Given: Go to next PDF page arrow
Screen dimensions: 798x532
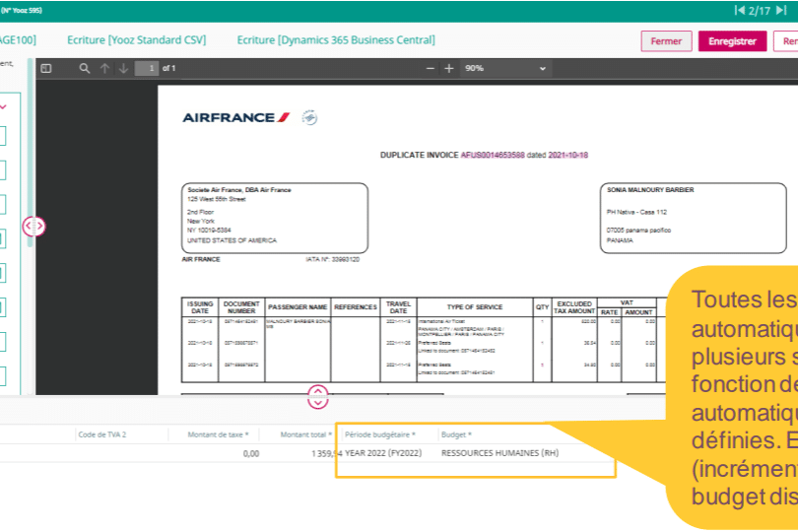Looking at the screenshot, I should coord(123,68).
